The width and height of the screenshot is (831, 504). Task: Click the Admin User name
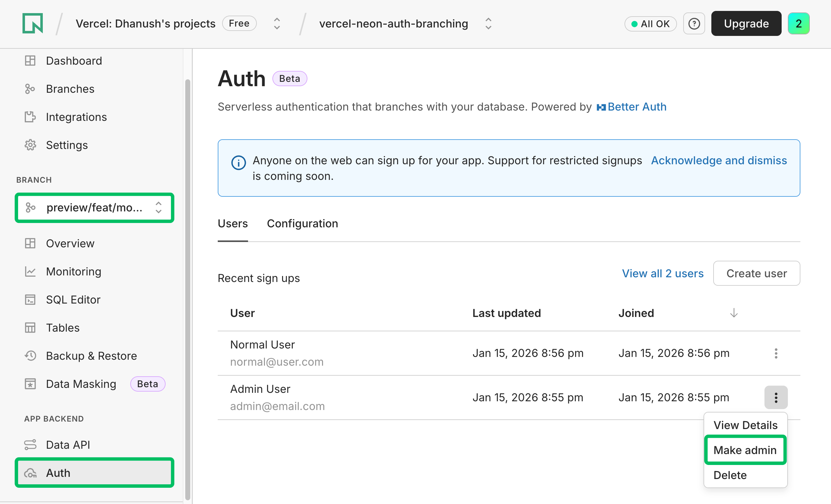260,389
